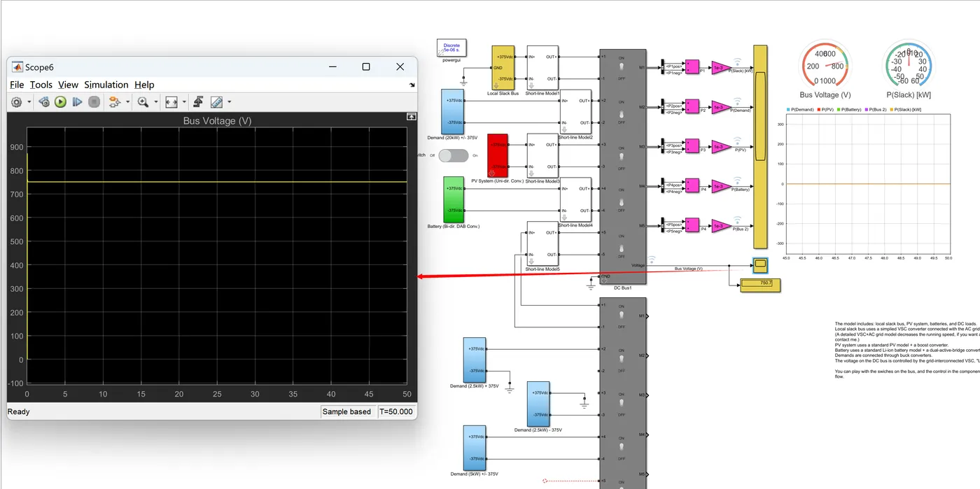This screenshot has height=489, width=980.
Task: Click the Run simulation play button
Action: point(61,102)
